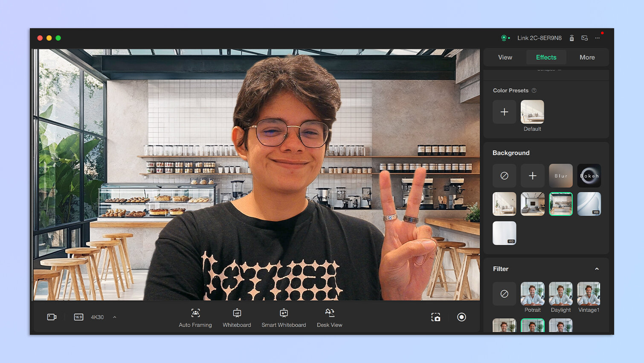The height and width of the screenshot is (363, 644).
Task: Start recording with the record button
Action: point(461,317)
